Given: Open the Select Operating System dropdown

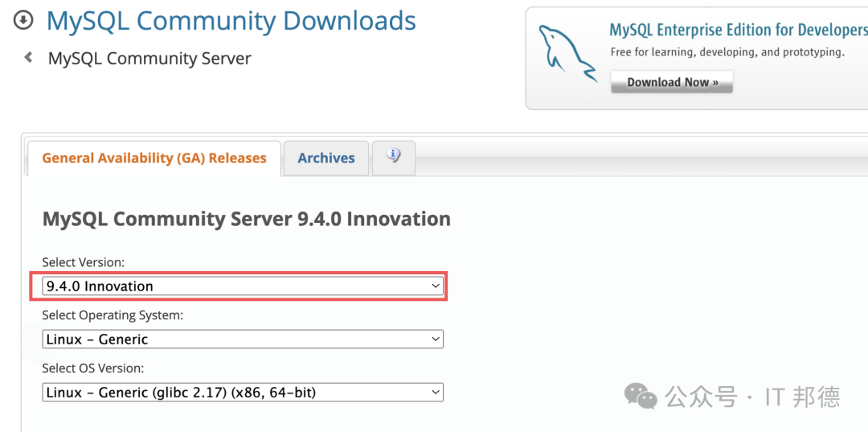Looking at the screenshot, I should [243, 339].
